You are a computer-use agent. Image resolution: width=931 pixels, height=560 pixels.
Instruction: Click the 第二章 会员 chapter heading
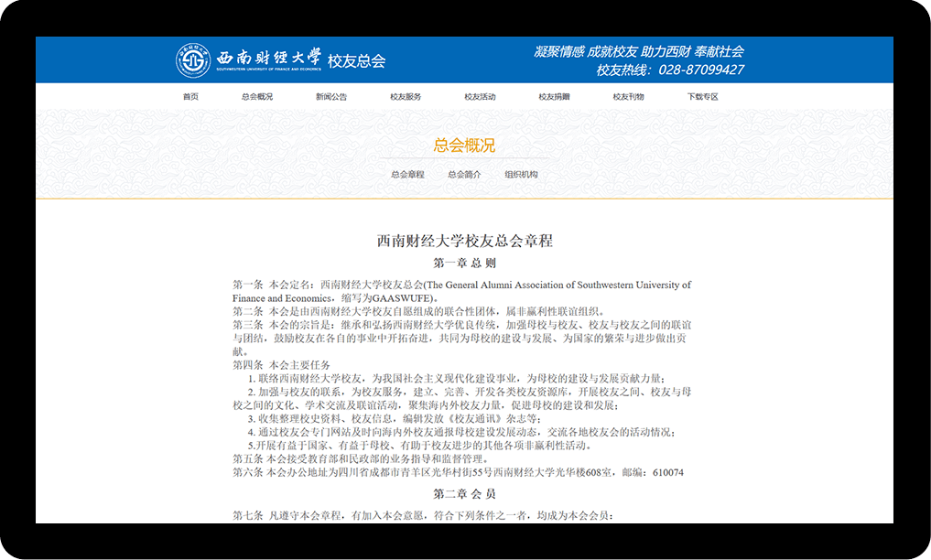(465, 494)
